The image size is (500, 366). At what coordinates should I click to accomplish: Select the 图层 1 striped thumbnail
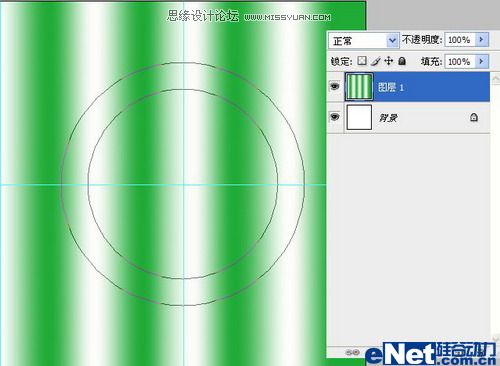359,87
